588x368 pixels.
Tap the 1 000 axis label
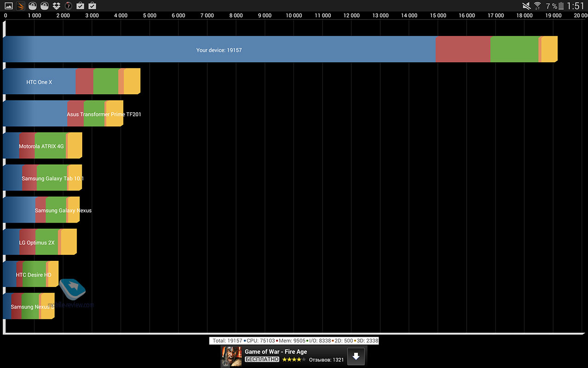(x=34, y=16)
